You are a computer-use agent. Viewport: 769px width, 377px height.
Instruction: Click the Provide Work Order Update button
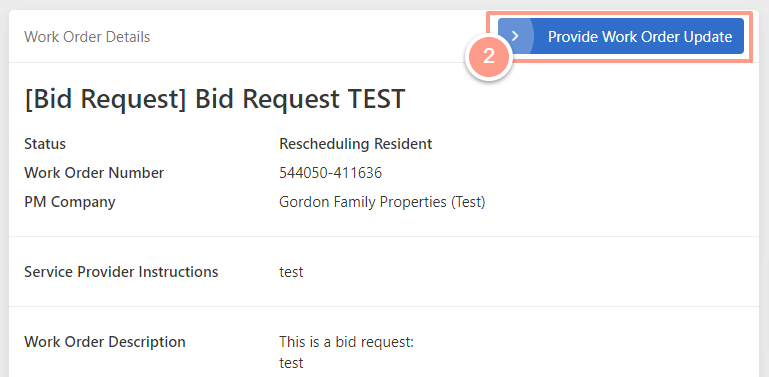(x=621, y=36)
